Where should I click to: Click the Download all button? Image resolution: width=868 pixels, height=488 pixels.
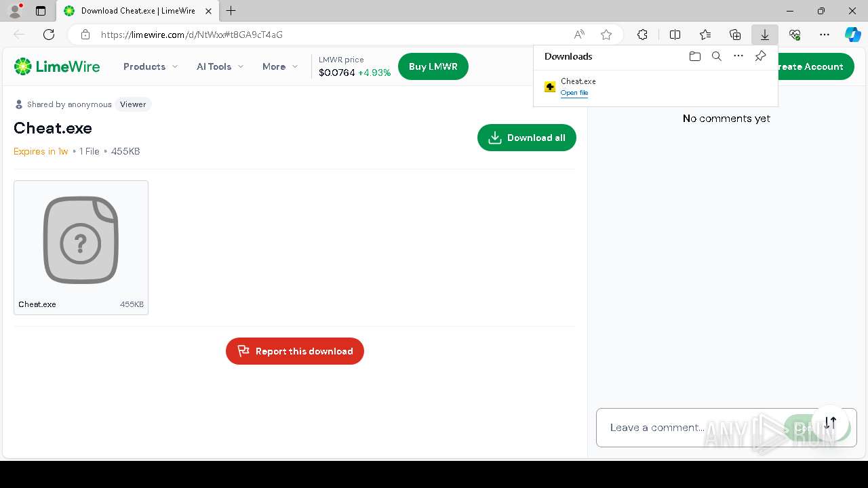tap(527, 138)
